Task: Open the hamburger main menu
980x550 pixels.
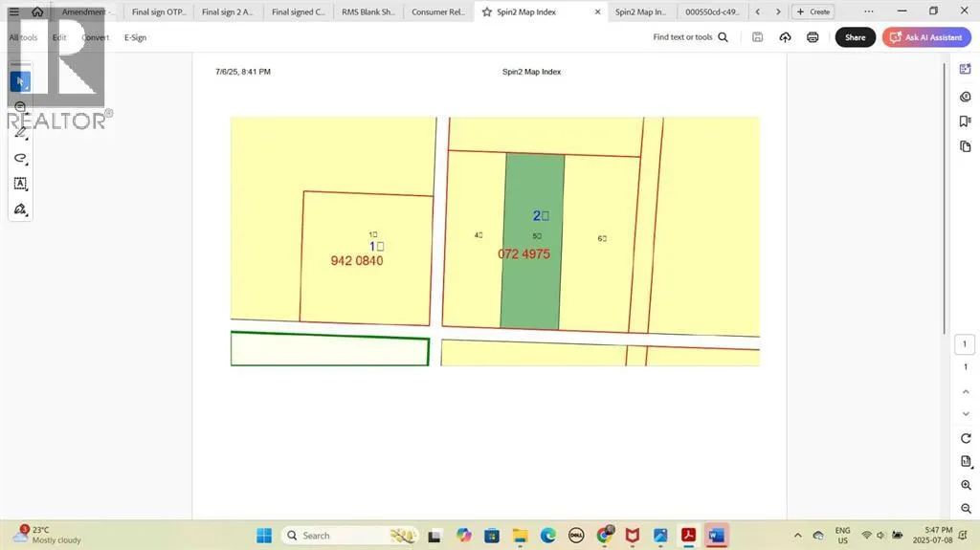Action: [x=13, y=11]
